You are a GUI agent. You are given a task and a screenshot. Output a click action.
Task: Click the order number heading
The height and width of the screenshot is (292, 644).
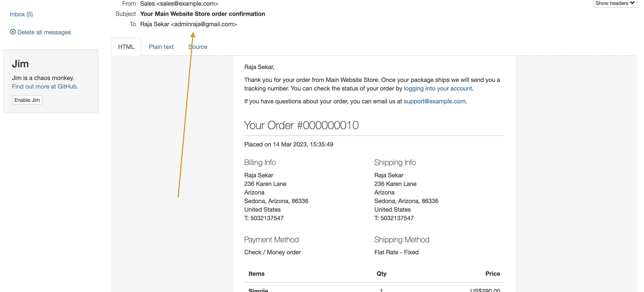click(301, 125)
